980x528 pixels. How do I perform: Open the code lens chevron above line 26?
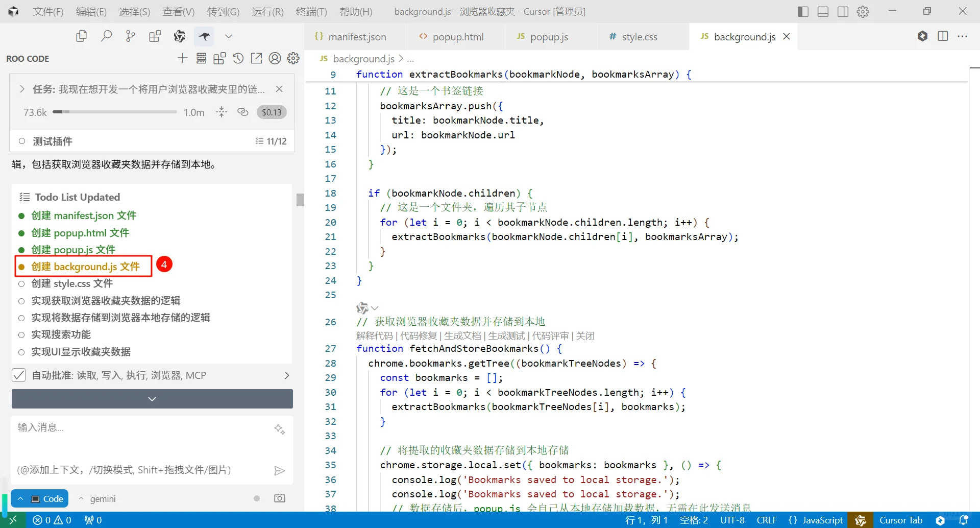(x=375, y=308)
